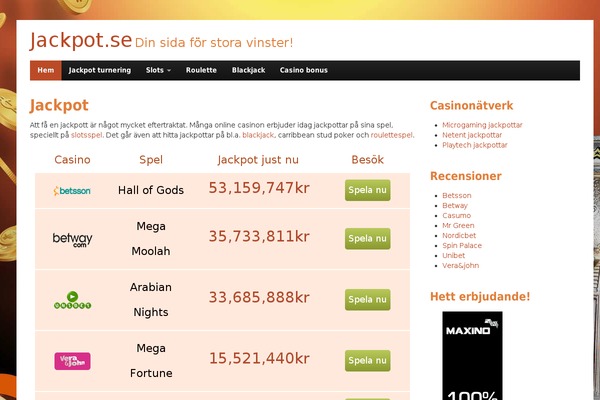The image size is (600, 400).
Task: Click the Betway.com logo in table
Action: point(72,240)
